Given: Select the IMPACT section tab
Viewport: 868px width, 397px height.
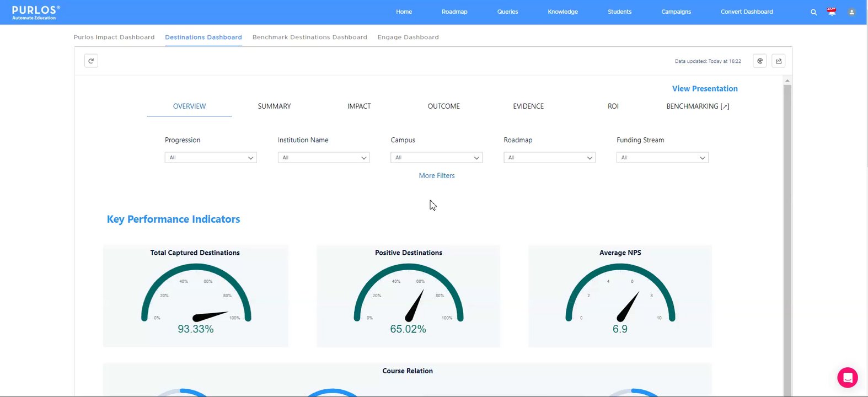Looking at the screenshot, I should point(359,106).
